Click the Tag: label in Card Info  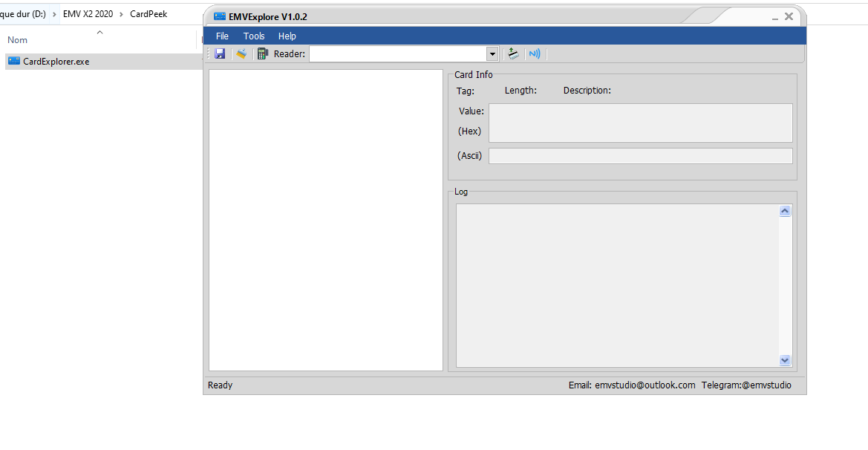(465, 91)
